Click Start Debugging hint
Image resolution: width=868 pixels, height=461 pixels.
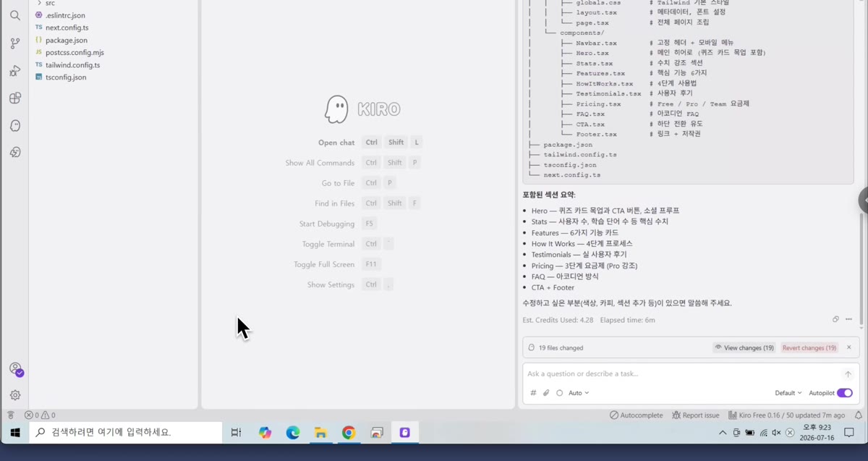coord(327,224)
